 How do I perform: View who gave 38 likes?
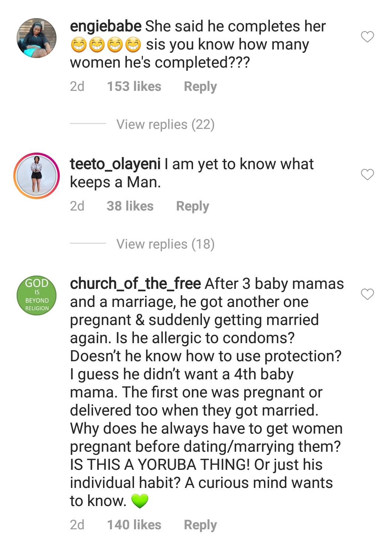click(130, 206)
